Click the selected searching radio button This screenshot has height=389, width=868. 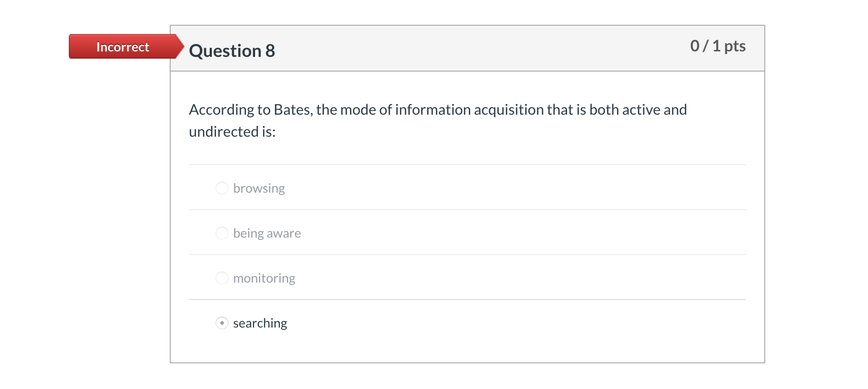point(222,323)
